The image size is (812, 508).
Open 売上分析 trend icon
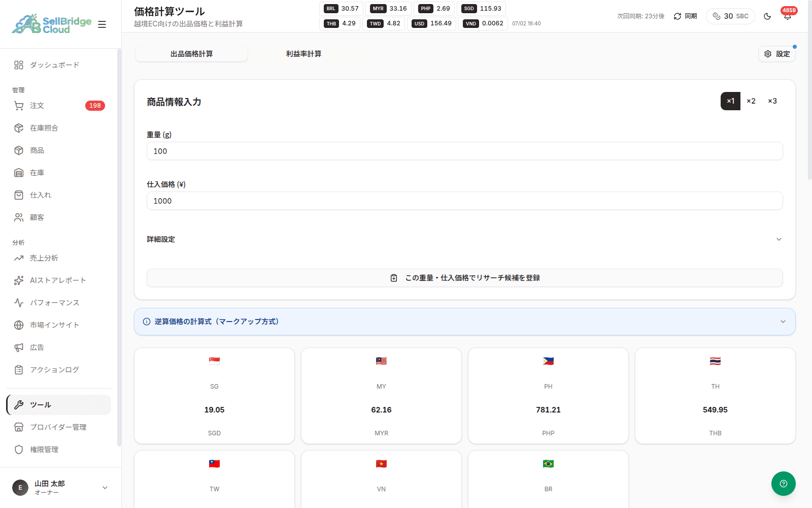19,258
